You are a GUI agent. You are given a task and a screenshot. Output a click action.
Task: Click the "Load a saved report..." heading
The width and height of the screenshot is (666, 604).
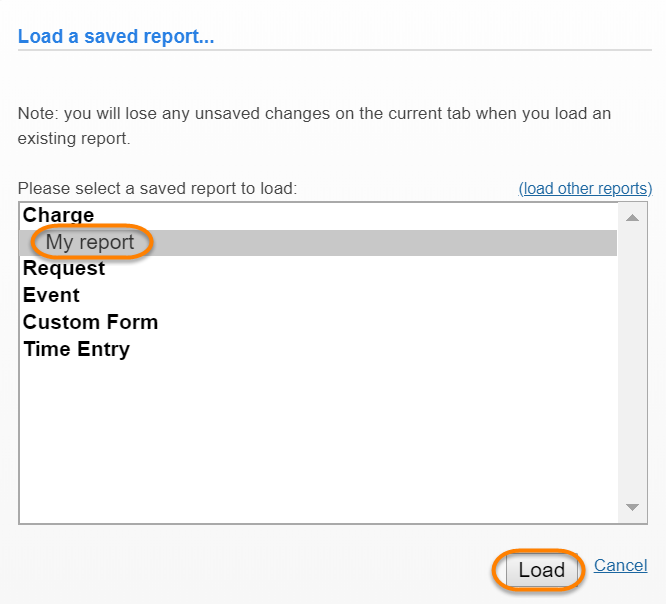(116, 37)
